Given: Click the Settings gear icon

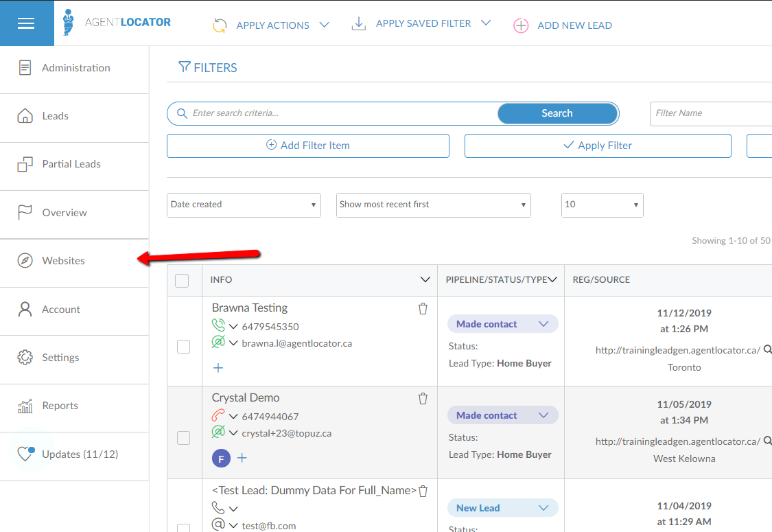Looking at the screenshot, I should pos(25,357).
